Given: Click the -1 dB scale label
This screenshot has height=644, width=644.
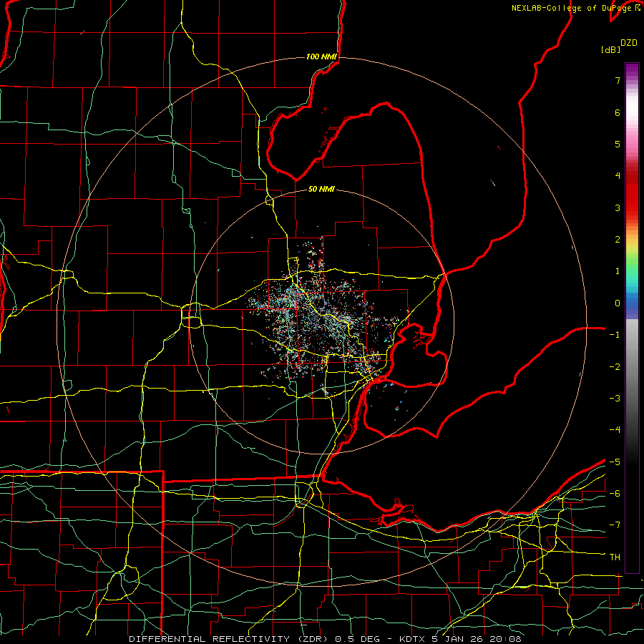Looking at the screenshot, I should coord(615,335).
